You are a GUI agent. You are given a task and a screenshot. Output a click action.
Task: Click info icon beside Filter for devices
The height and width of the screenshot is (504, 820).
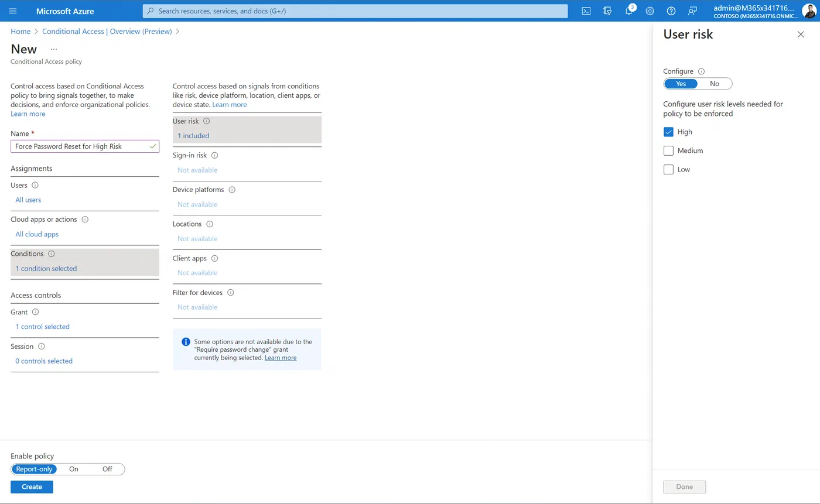(231, 293)
